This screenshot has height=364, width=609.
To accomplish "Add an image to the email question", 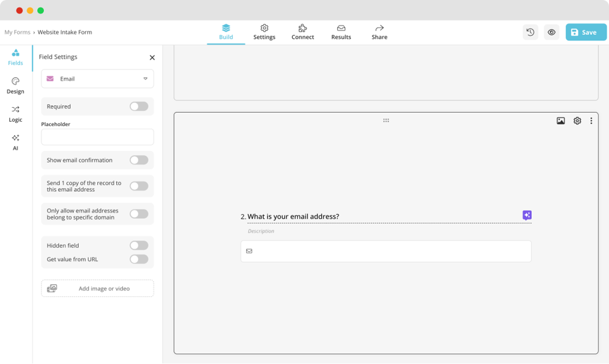I will pyautogui.click(x=560, y=121).
